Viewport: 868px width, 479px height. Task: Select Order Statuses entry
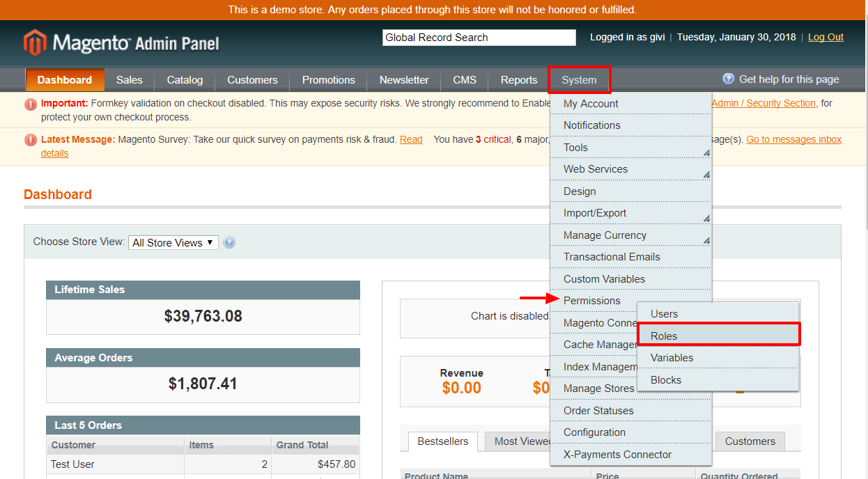(x=630, y=411)
